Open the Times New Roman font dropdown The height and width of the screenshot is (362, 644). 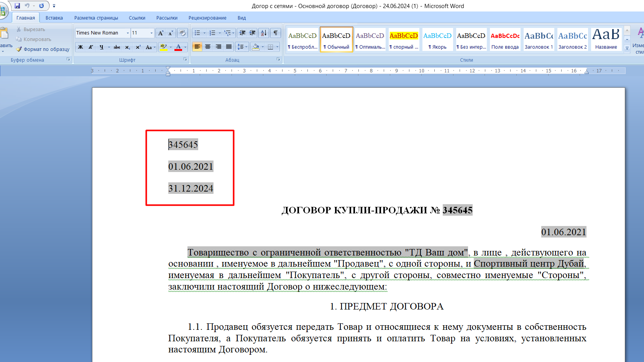[x=128, y=33]
